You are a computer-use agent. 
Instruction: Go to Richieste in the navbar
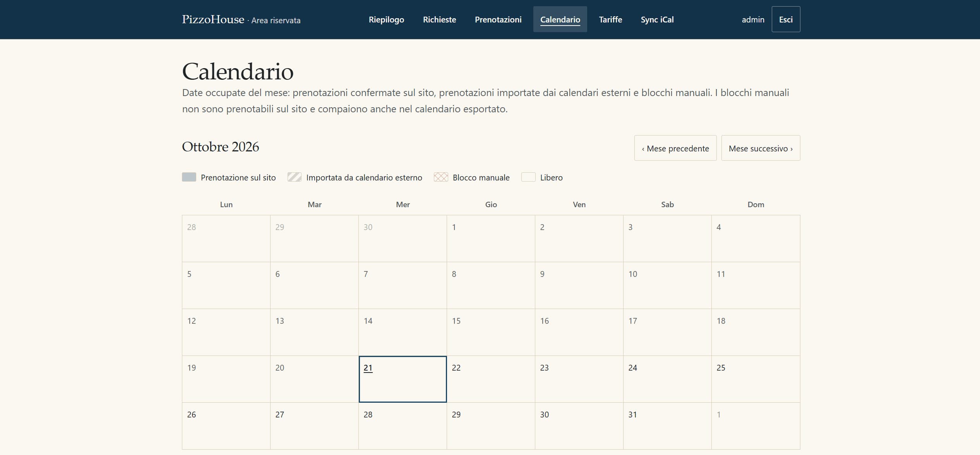[439, 19]
